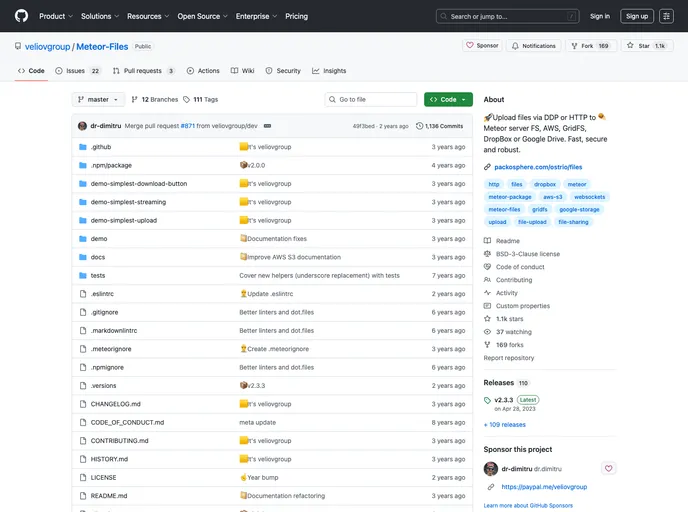Click the commits history clock icon

pyautogui.click(x=419, y=126)
